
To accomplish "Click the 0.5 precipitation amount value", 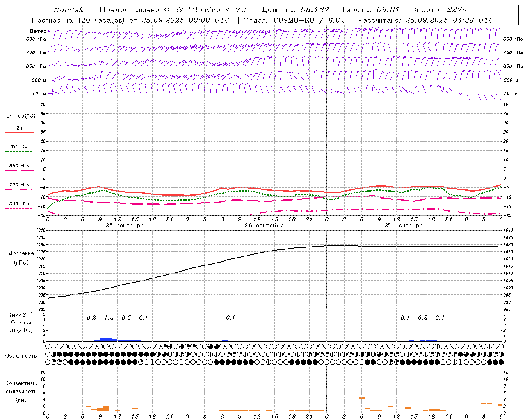I will [x=126, y=318].
